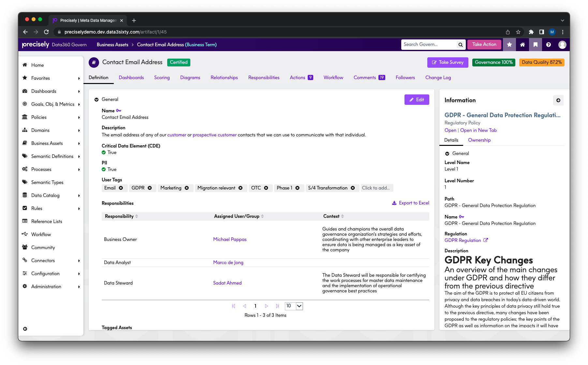Remove the Migration relevant tag
This screenshot has width=588, height=365.
point(241,188)
